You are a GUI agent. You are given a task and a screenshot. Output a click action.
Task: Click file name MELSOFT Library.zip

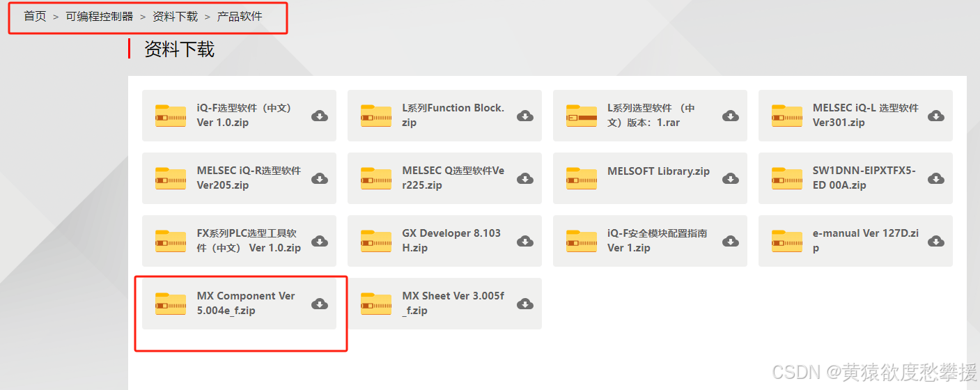(659, 171)
